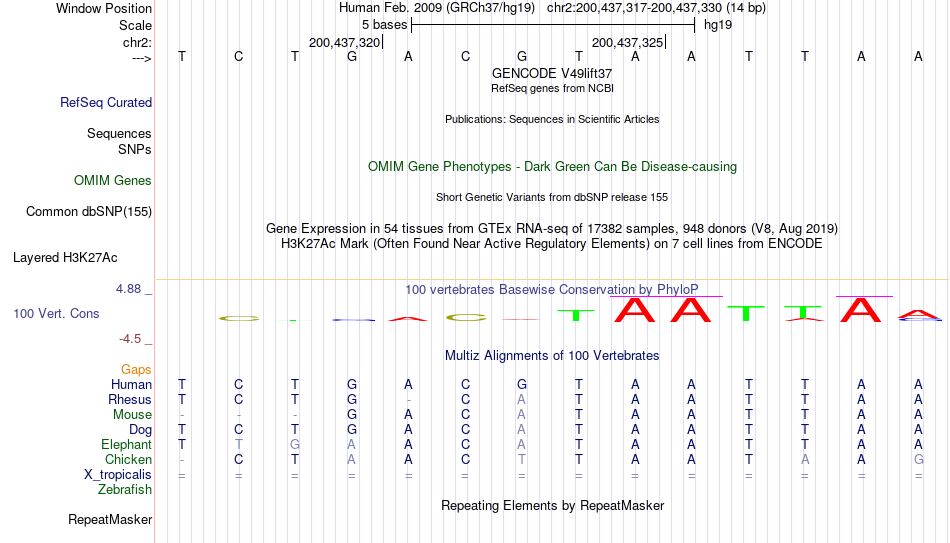Image resolution: width=950 pixels, height=543 pixels.
Task: Click the Common dbSNP(155) track label
Action: (89, 212)
